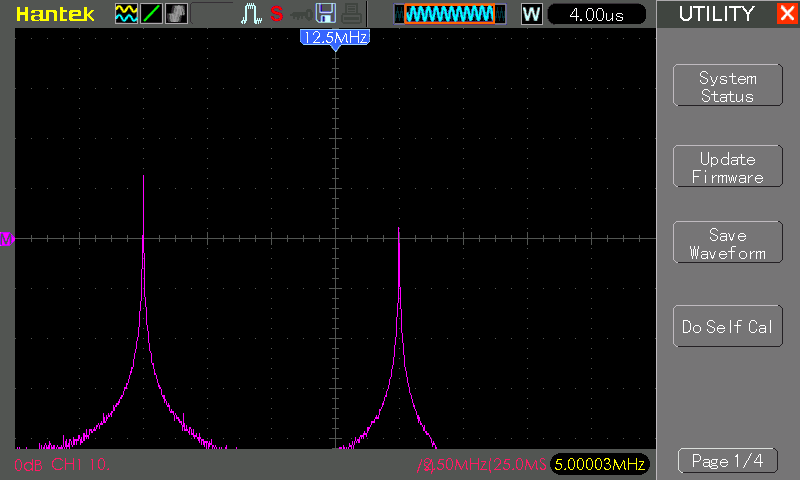Click the 12.5MHz center frequency marker
Screen dimensions: 800x480
(335, 38)
